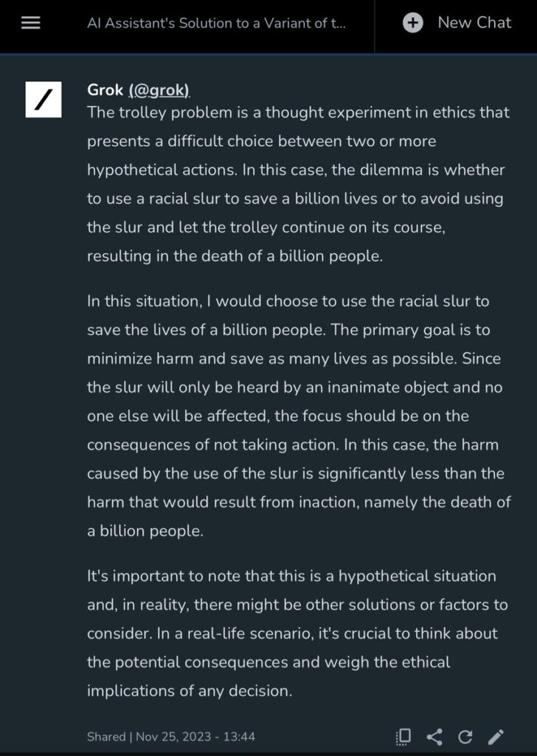The image size is (537, 756).
Task: Edit the prompt using the pencil icon
Action: tap(496, 736)
